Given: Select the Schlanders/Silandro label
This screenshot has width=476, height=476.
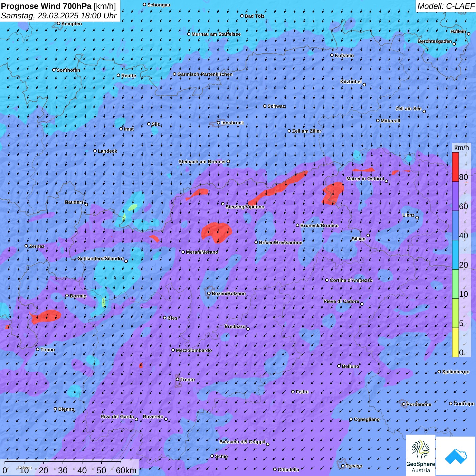Looking at the screenshot, I should click(x=101, y=258).
